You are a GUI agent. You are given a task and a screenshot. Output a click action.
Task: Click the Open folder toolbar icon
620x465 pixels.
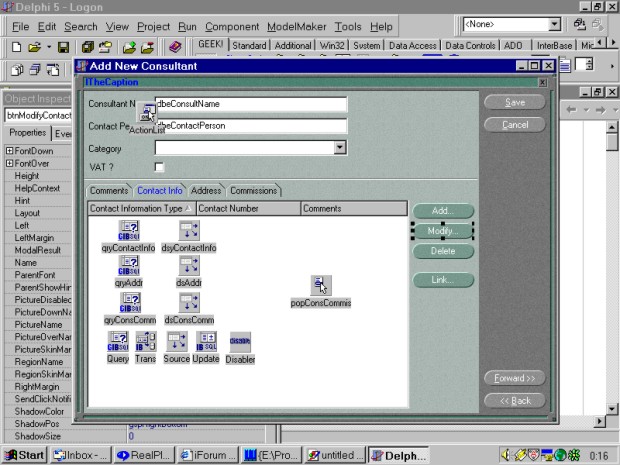[x=35, y=47]
